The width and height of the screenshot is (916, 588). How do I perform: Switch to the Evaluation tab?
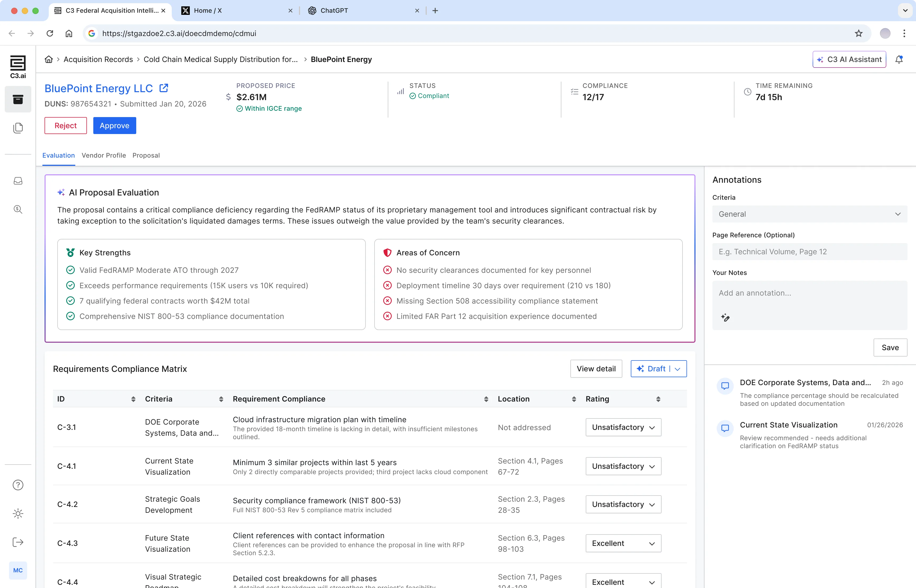click(x=59, y=155)
